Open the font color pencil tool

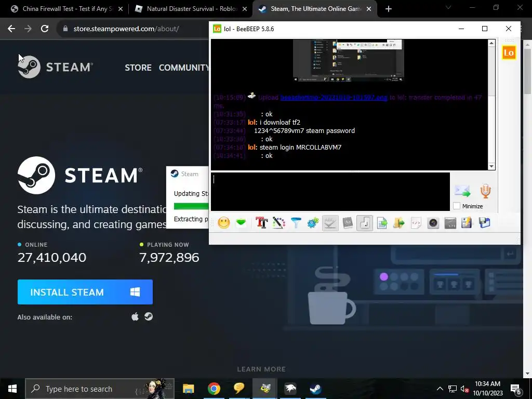click(x=279, y=223)
